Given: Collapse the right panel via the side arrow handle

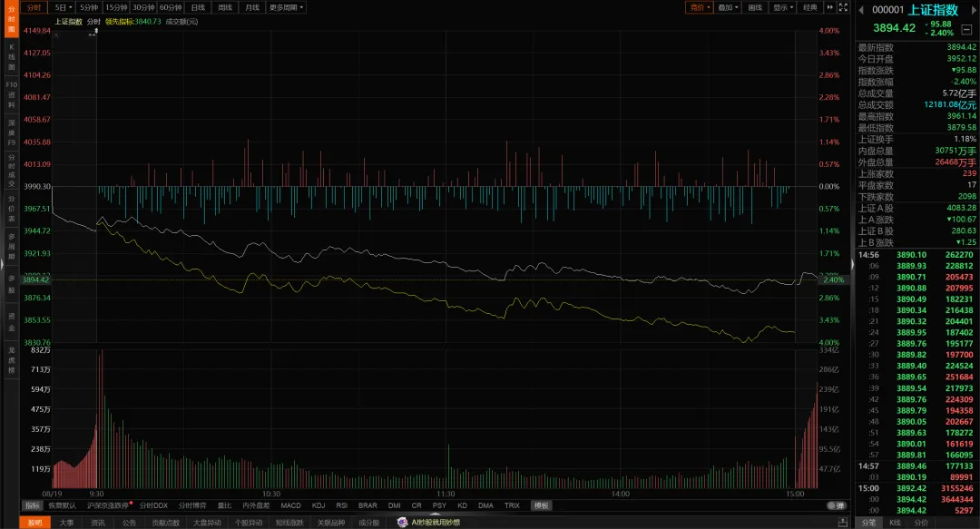Looking at the screenshot, I should 852,265.
